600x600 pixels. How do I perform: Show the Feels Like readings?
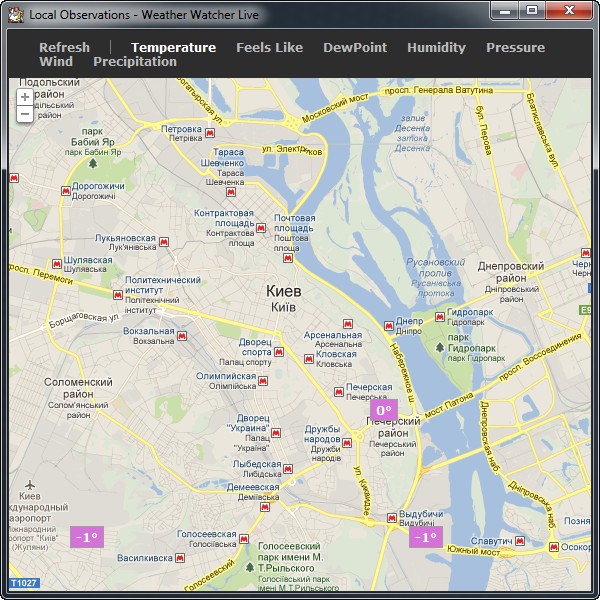click(x=269, y=47)
